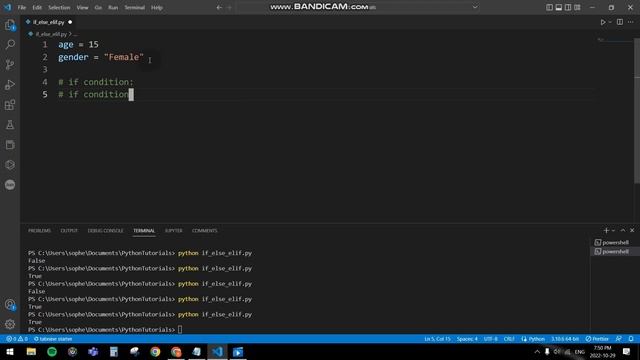The height and width of the screenshot is (360, 640).
Task: Click the editor vertical scrollbar
Action: pyautogui.click(x=637, y=110)
